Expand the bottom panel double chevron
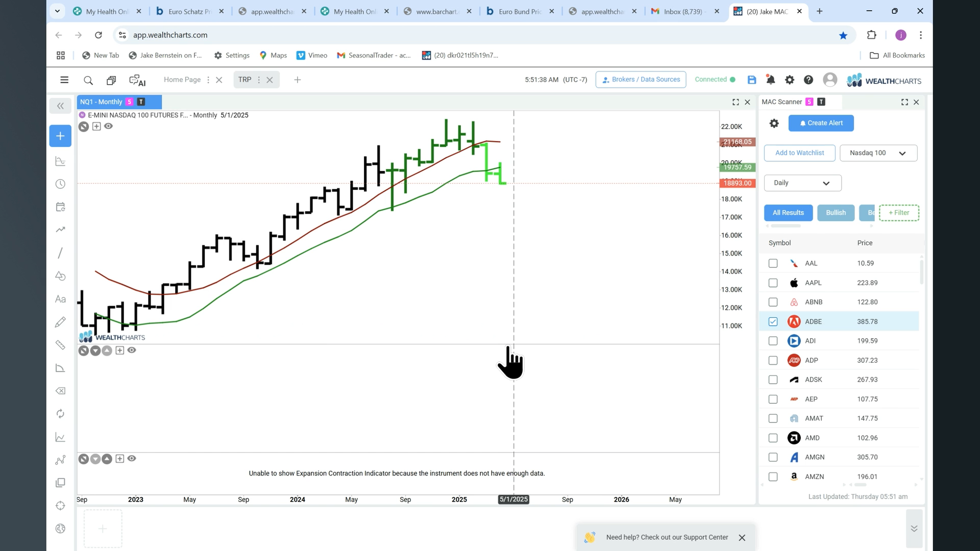 pyautogui.click(x=914, y=529)
